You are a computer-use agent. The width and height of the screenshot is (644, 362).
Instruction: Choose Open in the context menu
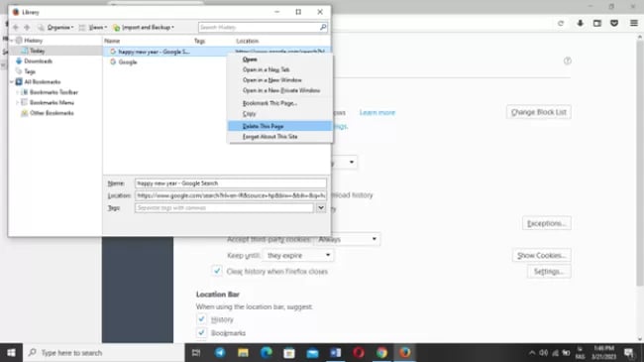279,60
